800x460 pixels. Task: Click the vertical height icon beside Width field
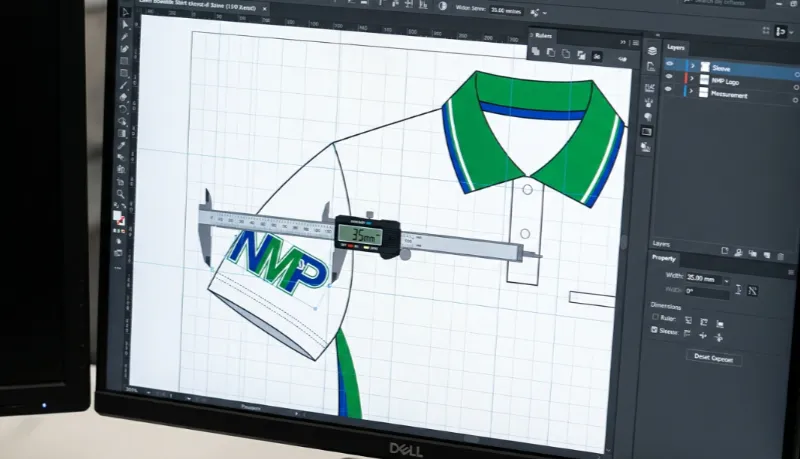(738, 290)
